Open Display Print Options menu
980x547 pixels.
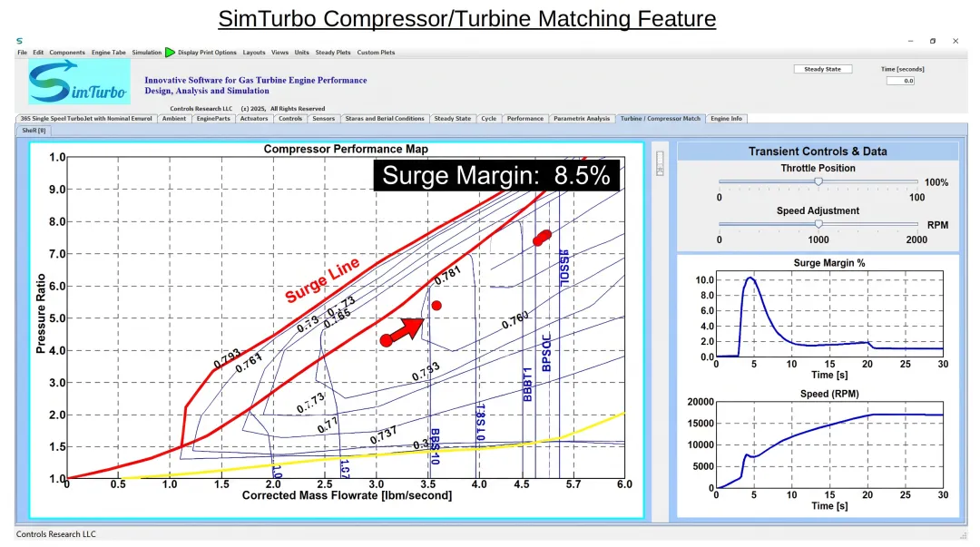point(207,53)
